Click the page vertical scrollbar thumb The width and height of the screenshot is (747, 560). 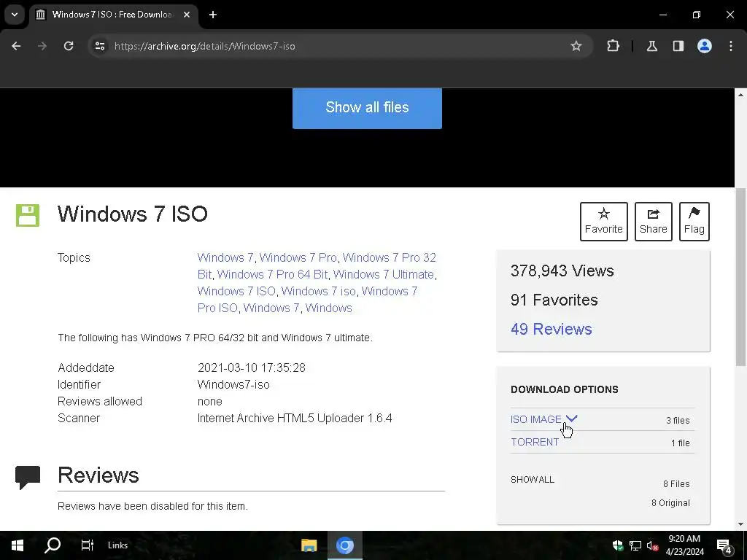(x=740, y=276)
